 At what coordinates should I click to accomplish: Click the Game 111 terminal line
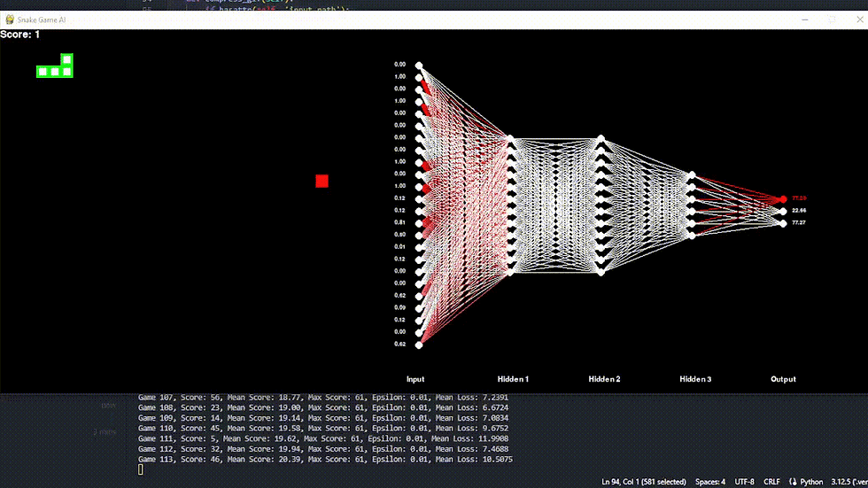[x=322, y=438]
